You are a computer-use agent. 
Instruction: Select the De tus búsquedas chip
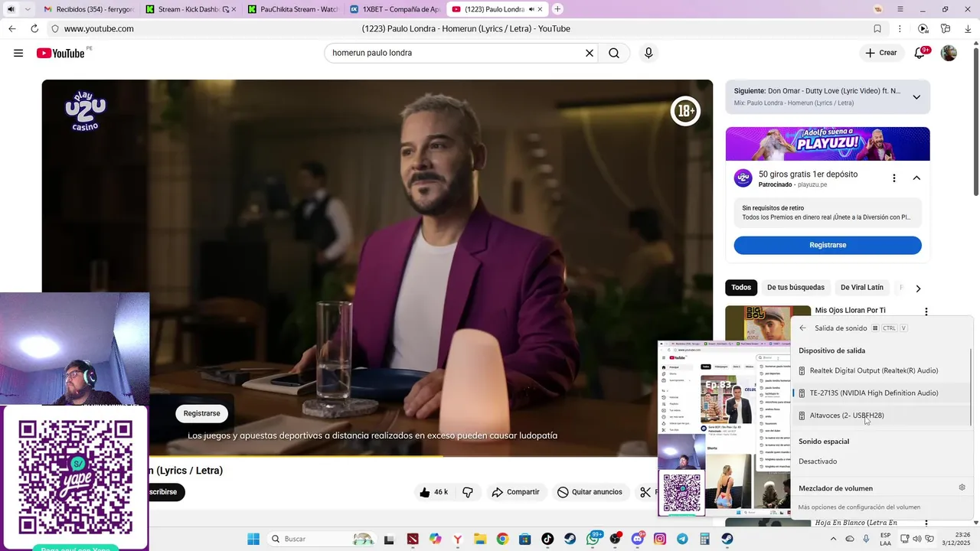(795, 288)
